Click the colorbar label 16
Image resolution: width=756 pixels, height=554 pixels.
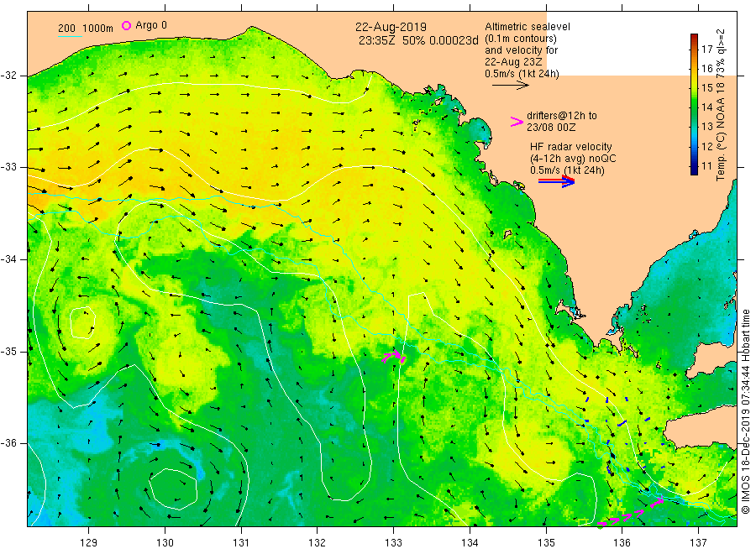click(x=706, y=68)
